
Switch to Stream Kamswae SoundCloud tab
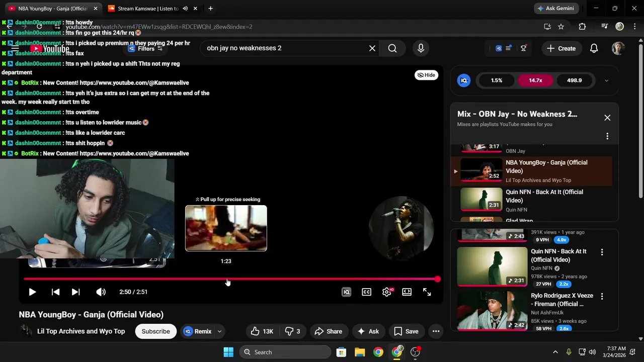point(148,9)
